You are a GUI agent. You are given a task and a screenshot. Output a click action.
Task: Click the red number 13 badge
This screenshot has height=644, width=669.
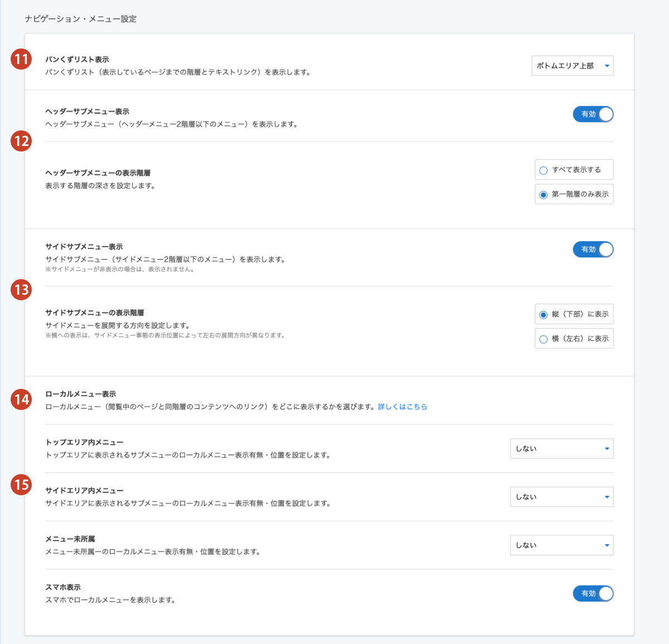pos(21,290)
